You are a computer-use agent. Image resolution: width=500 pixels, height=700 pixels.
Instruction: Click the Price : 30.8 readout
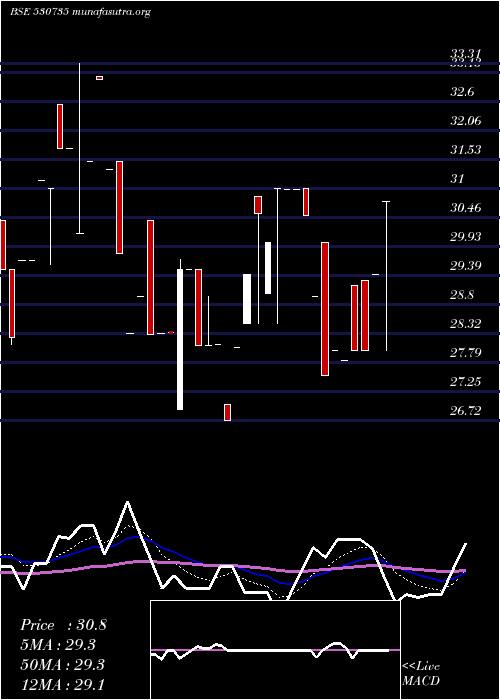click(x=63, y=625)
